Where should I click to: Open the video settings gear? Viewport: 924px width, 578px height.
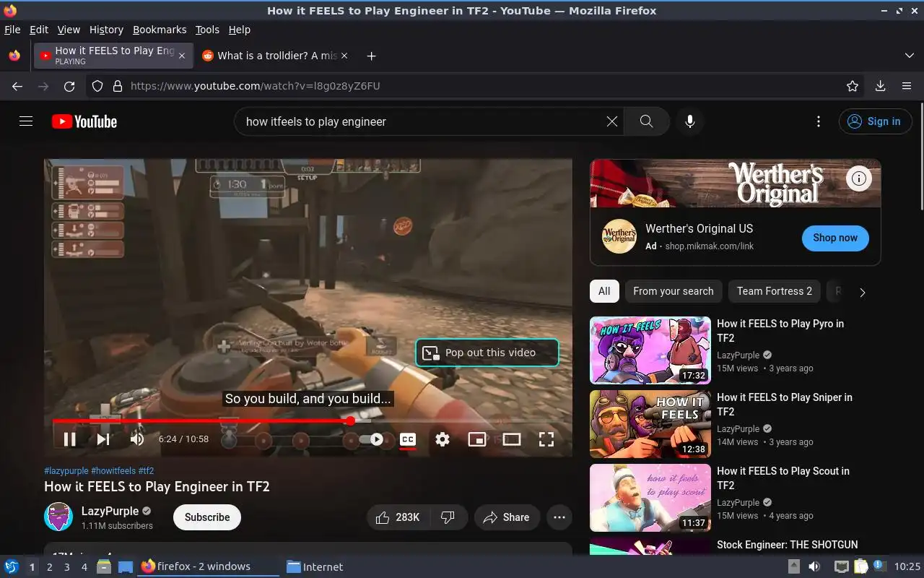click(443, 439)
